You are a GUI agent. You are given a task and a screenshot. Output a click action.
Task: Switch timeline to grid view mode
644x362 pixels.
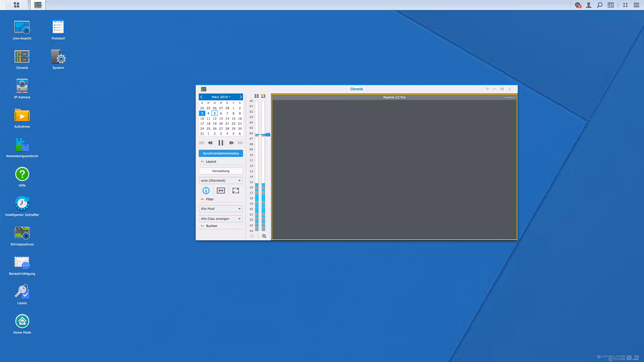pos(257,96)
